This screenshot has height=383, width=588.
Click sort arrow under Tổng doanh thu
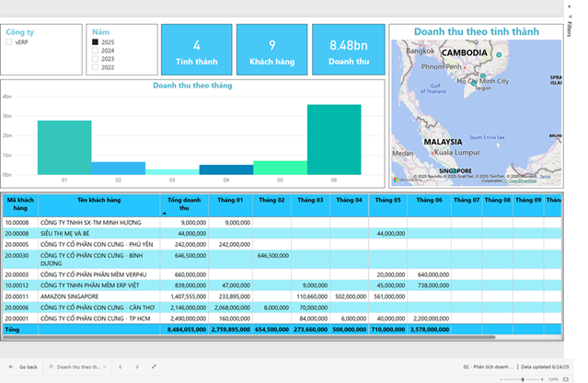tap(166, 213)
